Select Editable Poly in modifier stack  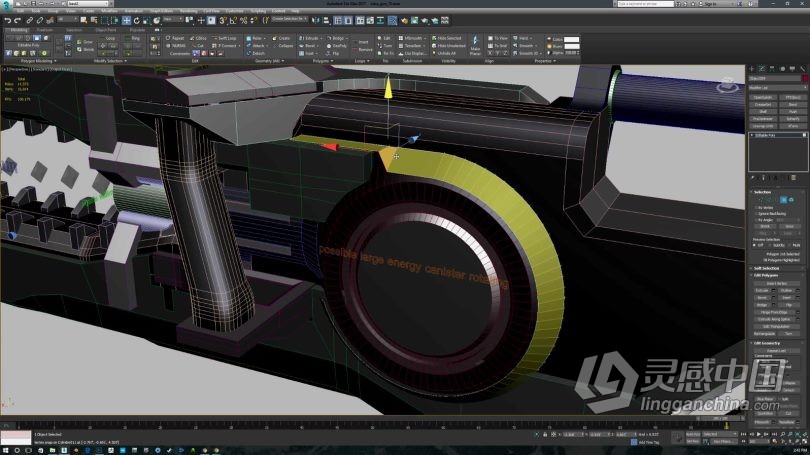[777, 135]
